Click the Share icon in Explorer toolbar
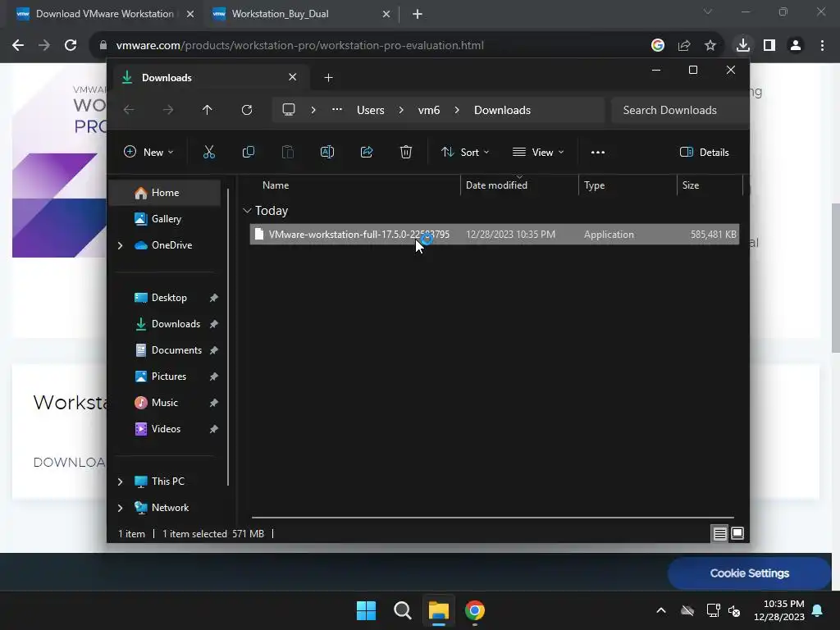This screenshot has width=840, height=630. click(367, 152)
